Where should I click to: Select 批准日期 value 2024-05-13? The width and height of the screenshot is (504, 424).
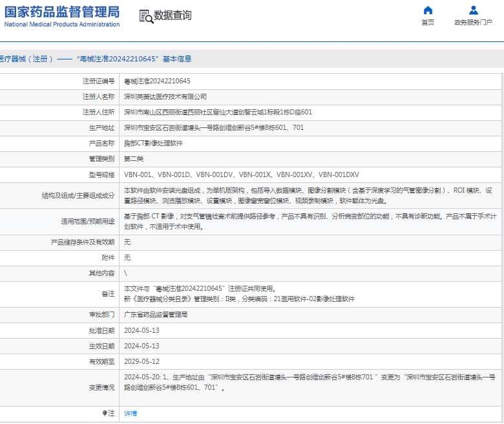point(142,330)
